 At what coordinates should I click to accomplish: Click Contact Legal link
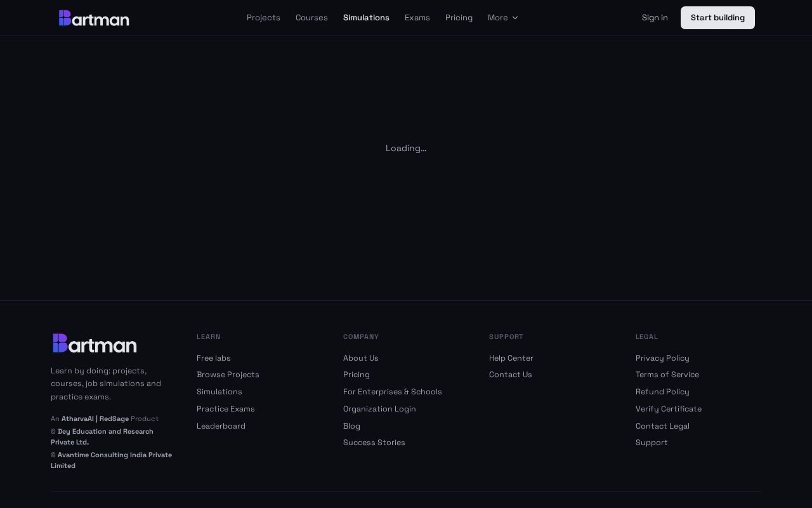pos(662,426)
